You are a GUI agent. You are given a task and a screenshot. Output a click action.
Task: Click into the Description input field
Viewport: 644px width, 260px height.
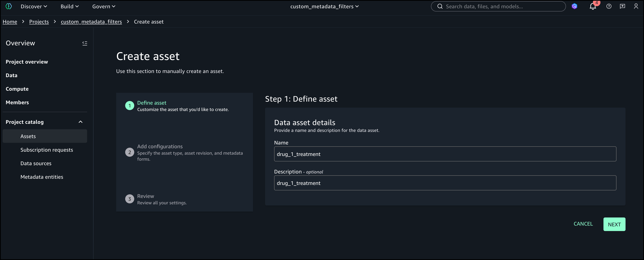[x=445, y=183]
